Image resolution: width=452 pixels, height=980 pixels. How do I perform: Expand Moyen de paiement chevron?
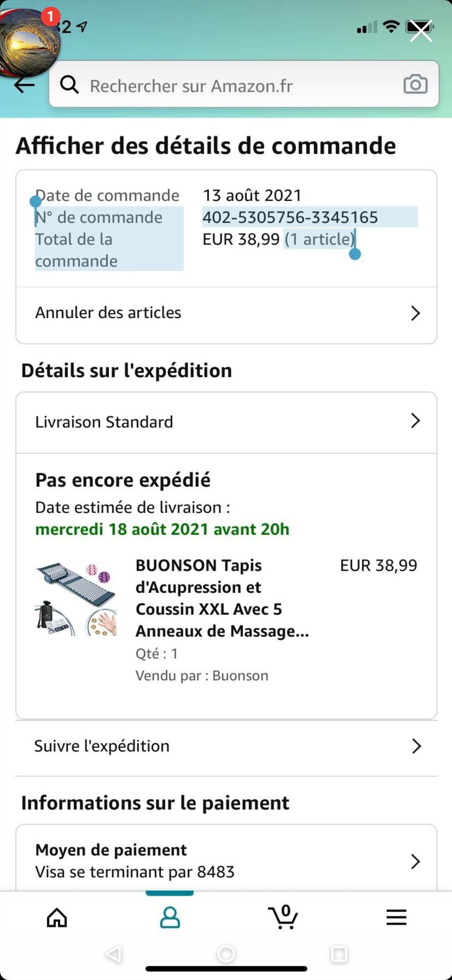[x=415, y=861]
